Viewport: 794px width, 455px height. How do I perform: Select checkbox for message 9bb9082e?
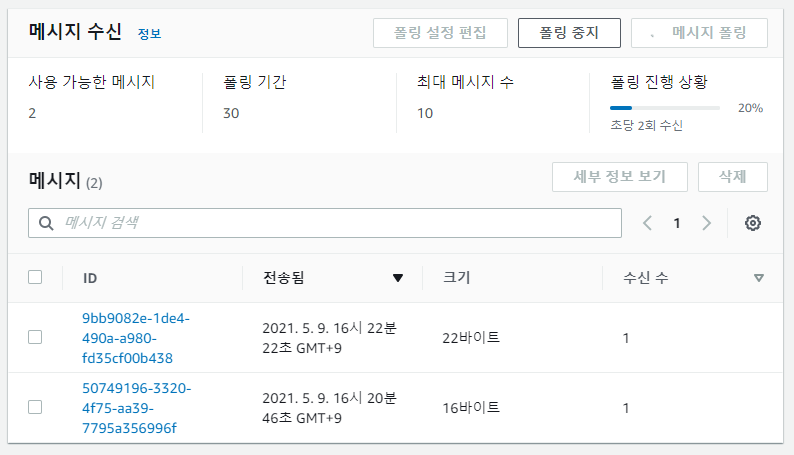tap(35, 337)
